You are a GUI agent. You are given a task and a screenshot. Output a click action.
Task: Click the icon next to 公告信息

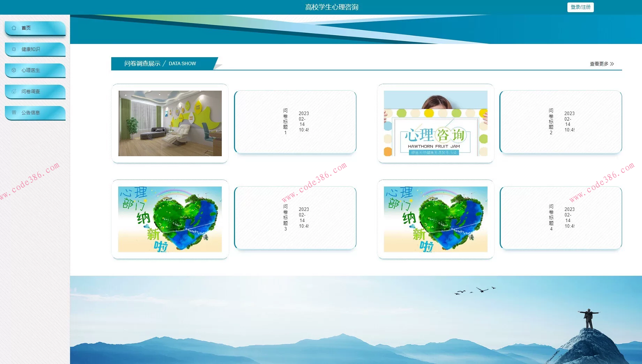coord(14,113)
